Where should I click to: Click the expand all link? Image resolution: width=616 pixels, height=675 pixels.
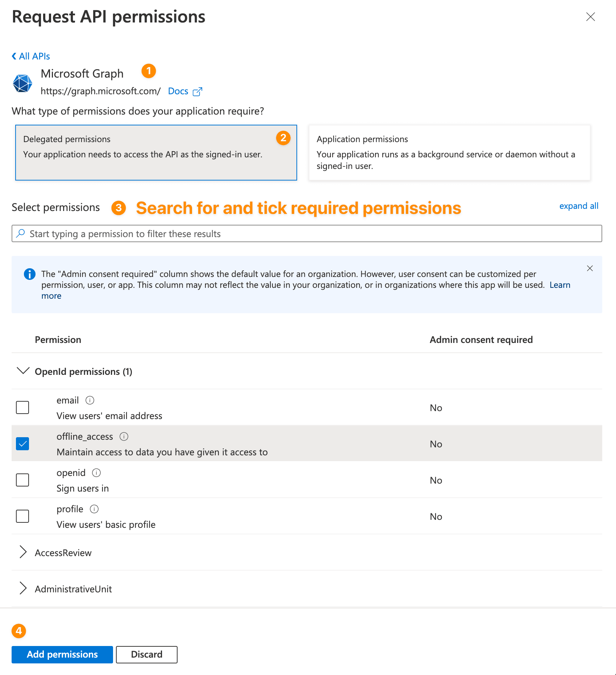click(579, 206)
